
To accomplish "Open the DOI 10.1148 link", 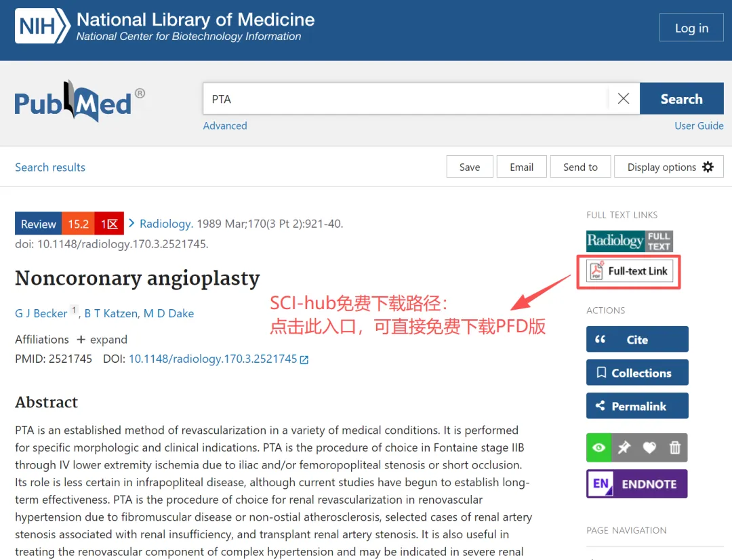I will click(213, 359).
